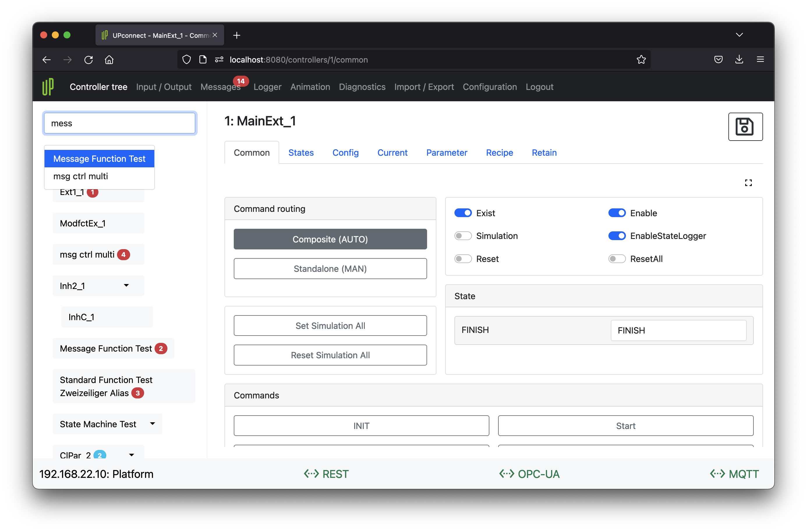This screenshot has width=807, height=532.
Task: Expand the State Machine Test node
Action: click(x=152, y=424)
